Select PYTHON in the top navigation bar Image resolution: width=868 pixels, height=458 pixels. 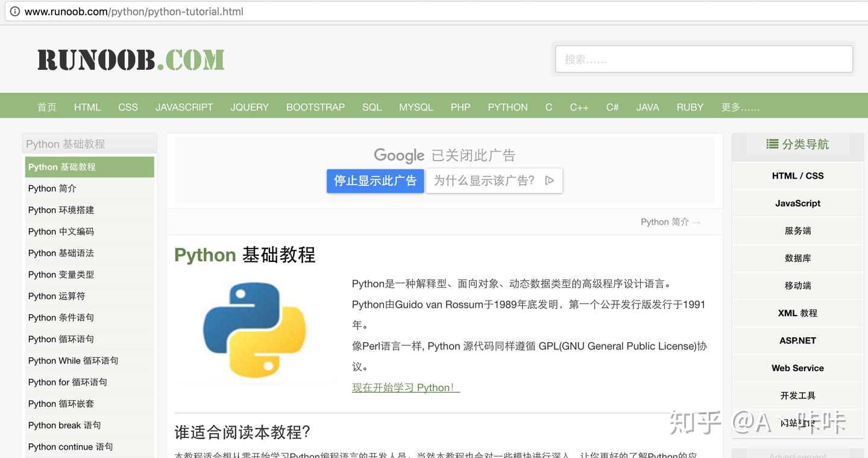point(508,107)
